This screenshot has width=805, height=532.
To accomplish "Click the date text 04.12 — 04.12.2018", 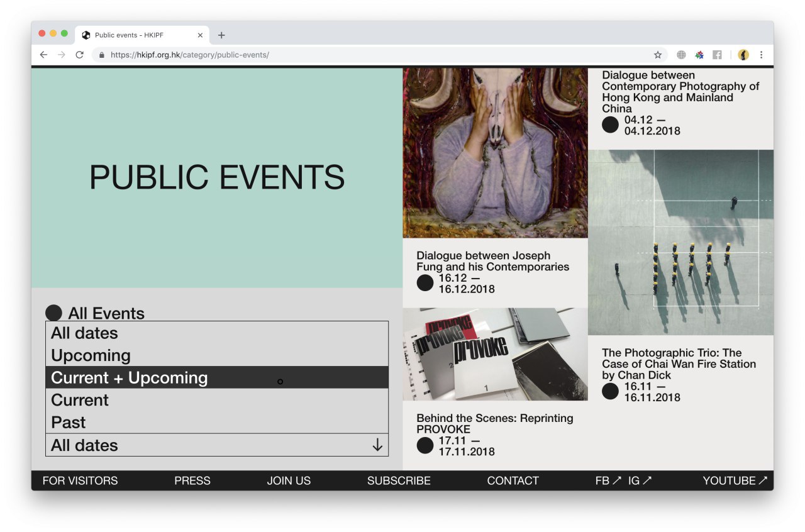I will click(652, 126).
